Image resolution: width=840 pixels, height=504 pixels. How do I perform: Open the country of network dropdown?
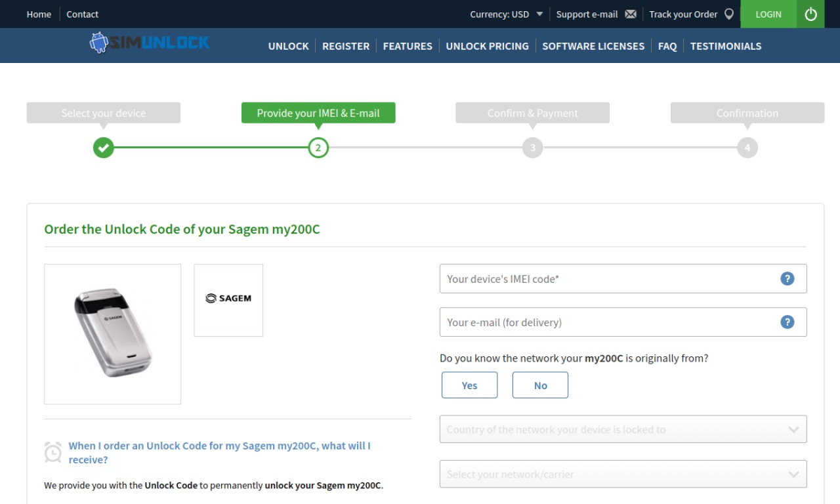(x=623, y=429)
